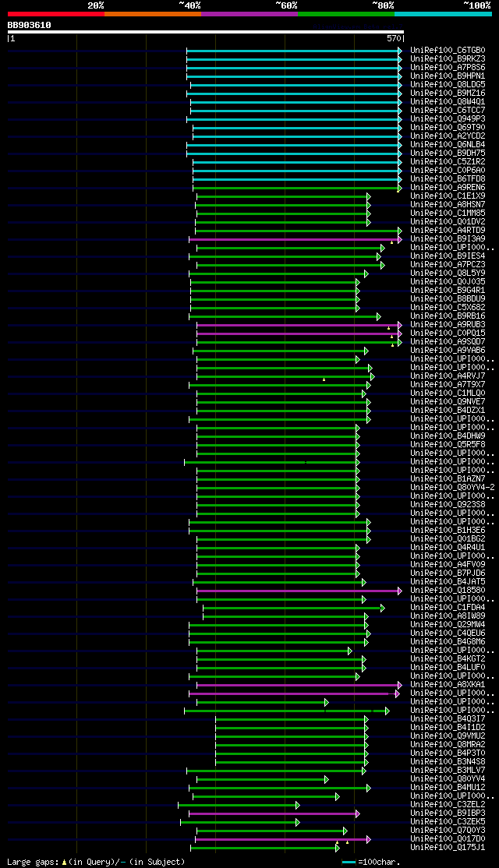This screenshot has width=499, height=868.
Task: Click the red 20% identity legend segment
Action: [56, 14]
